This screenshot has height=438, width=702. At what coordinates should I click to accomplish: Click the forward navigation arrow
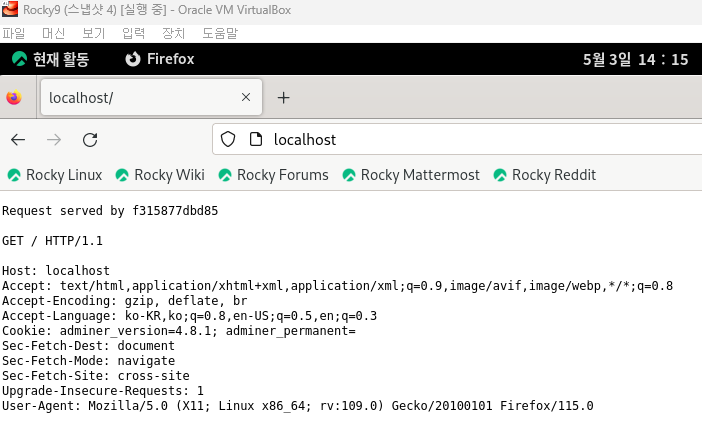click(54, 139)
